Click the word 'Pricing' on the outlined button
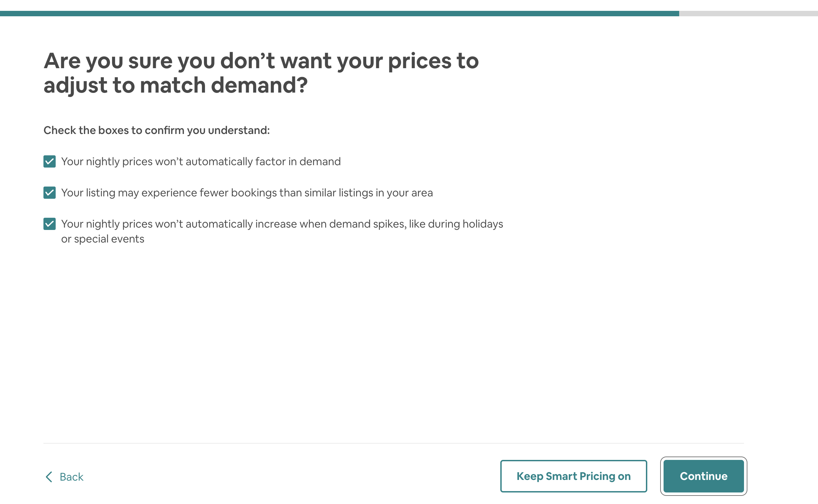 (597, 476)
